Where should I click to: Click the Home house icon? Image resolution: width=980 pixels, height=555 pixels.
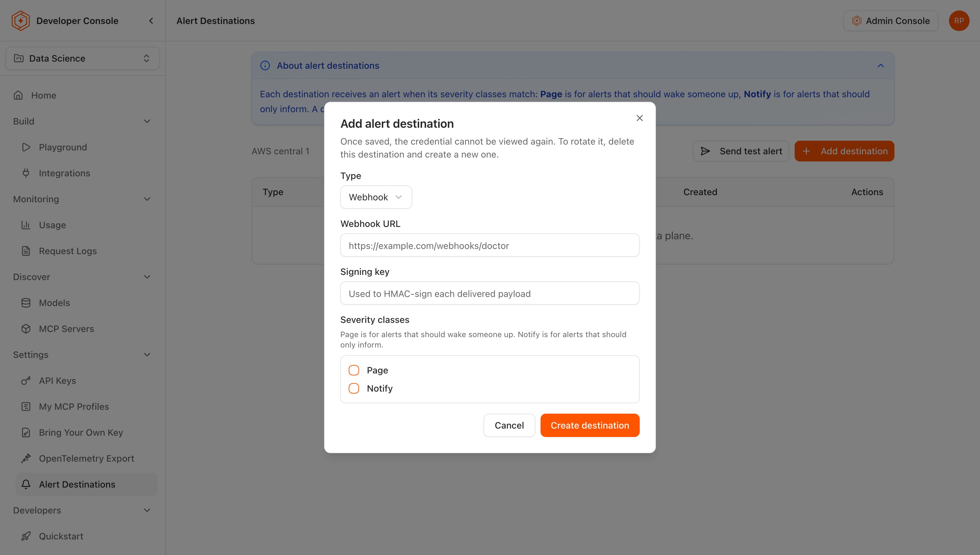coord(18,95)
